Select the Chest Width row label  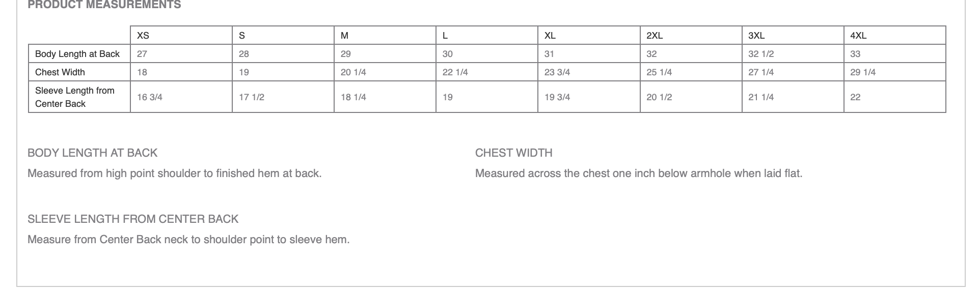tap(60, 72)
